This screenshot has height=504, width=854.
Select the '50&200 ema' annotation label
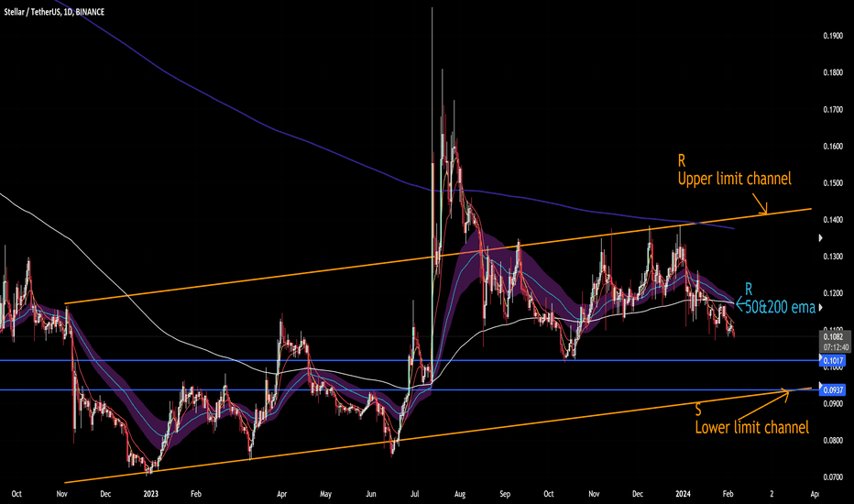pyautogui.click(x=780, y=307)
